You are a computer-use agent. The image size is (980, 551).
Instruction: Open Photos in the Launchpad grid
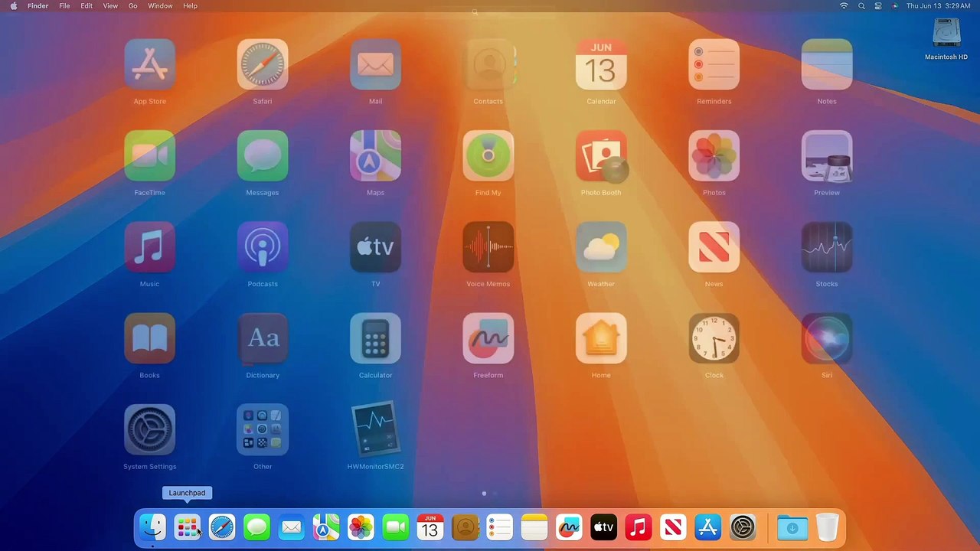pyautogui.click(x=714, y=156)
